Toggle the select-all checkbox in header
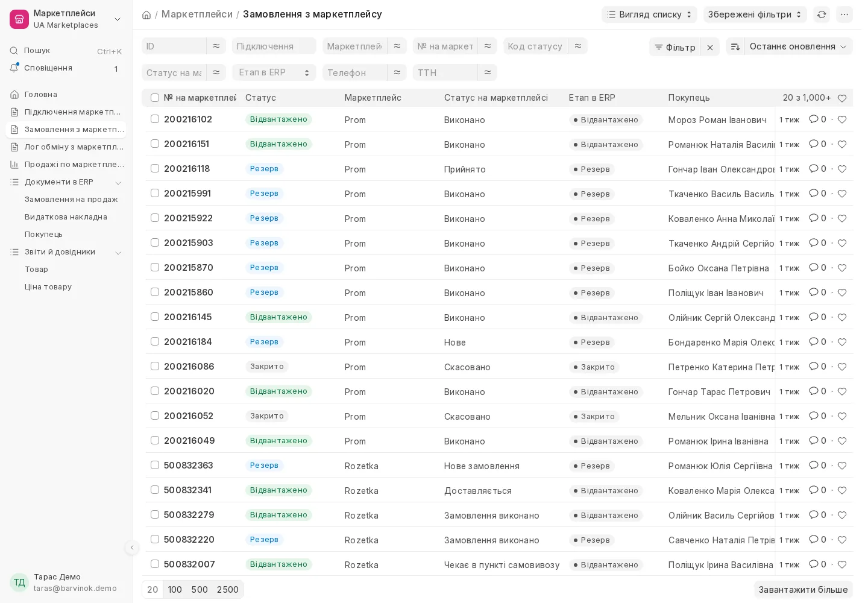Screen dimensions: 868x603 click(x=155, y=98)
